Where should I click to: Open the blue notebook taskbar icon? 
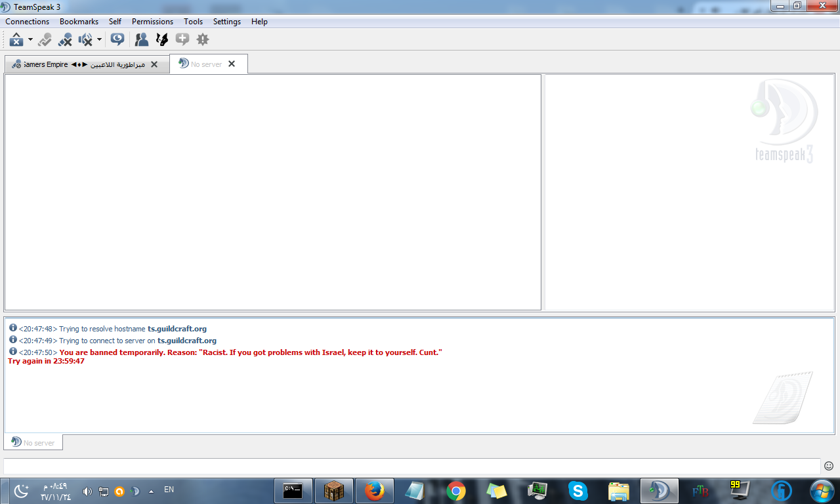pos(415,491)
